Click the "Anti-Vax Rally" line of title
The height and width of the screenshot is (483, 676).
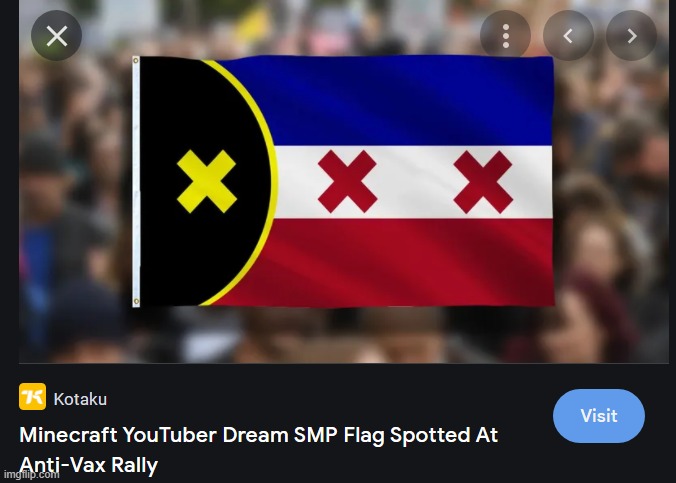[88, 465]
